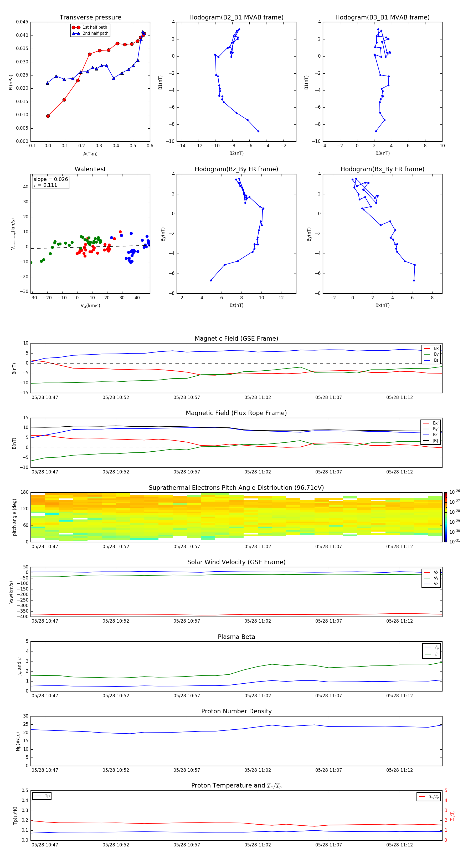Click the "Proton Number Density" title
The height and width of the screenshot is (868, 473).
pos(236,712)
